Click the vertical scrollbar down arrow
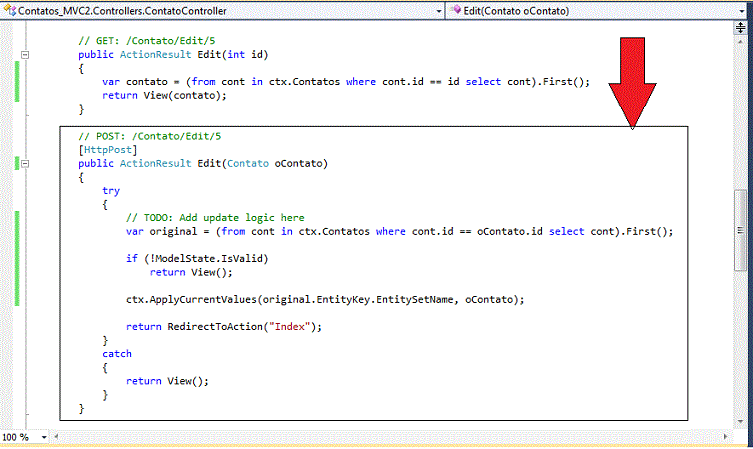Image resolution: width=753 pixels, height=449 pixels. pyautogui.click(x=741, y=422)
